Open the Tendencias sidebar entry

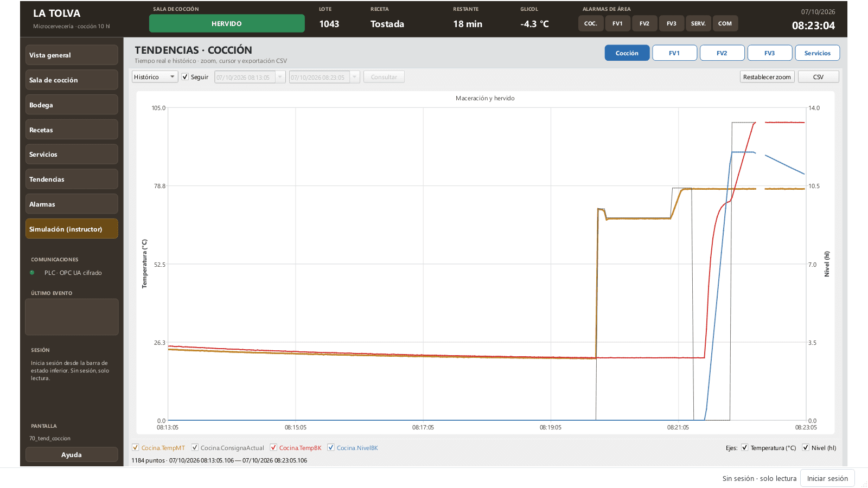72,179
